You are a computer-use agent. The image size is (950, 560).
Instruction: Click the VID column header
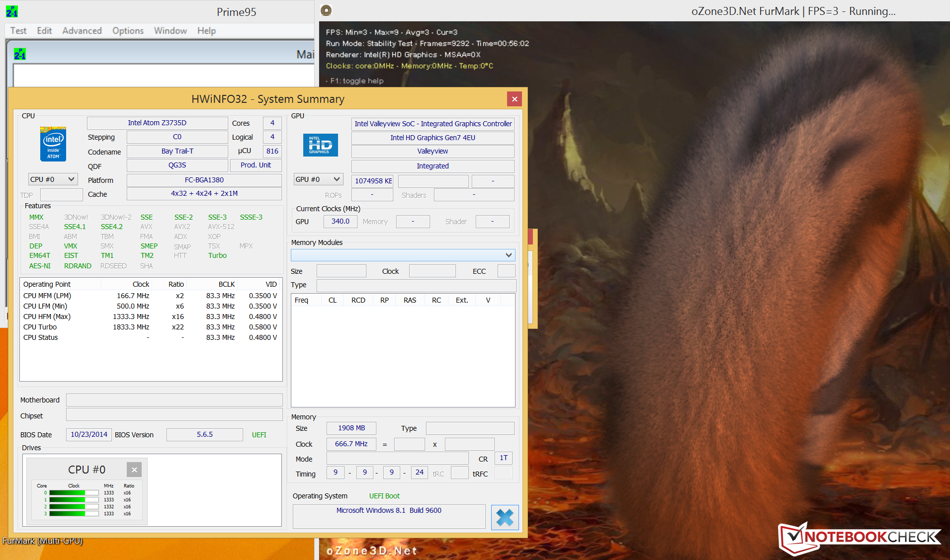pyautogui.click(x=259, y=284)
